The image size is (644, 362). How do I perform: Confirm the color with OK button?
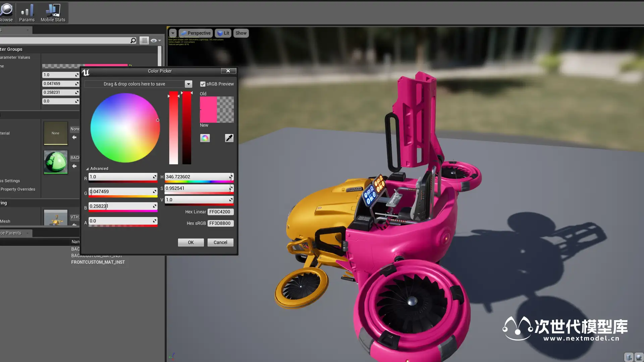click(x=191, y=242)
